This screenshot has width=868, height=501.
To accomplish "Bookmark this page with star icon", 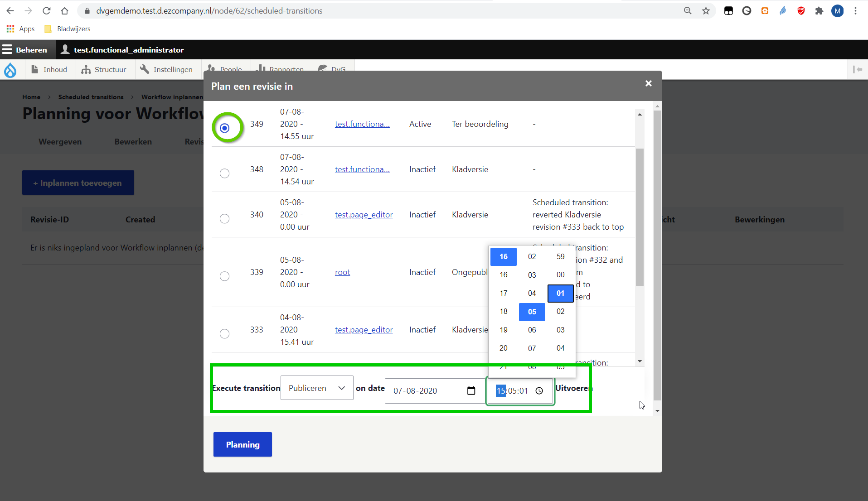I will click(706, 11).
